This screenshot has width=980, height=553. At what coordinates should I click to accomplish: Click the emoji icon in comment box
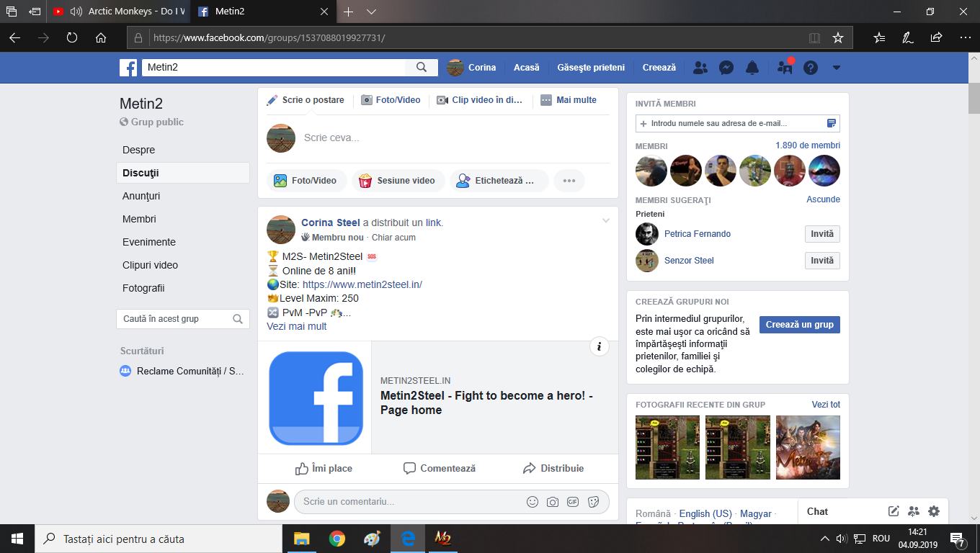pyautogui.click(x=533, y=502)
